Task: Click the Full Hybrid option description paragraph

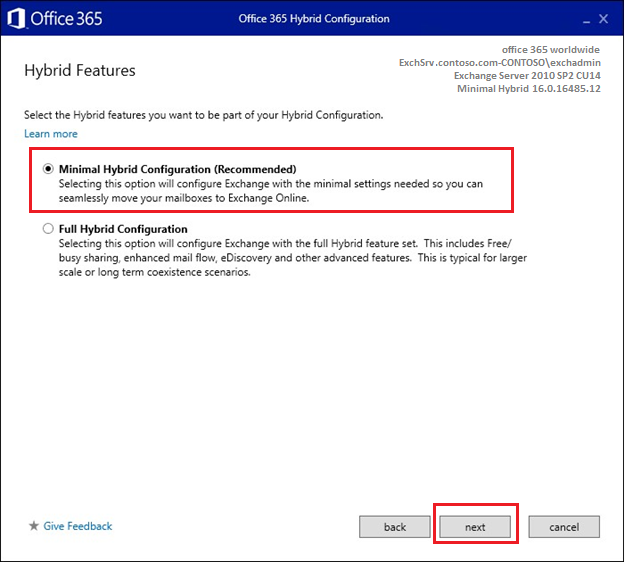Action: pos(290,258)
